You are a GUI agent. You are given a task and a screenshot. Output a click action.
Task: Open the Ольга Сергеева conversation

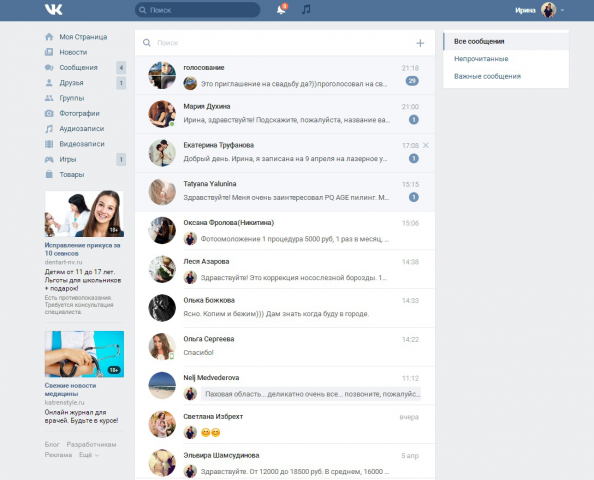click(x=285, y=347)
